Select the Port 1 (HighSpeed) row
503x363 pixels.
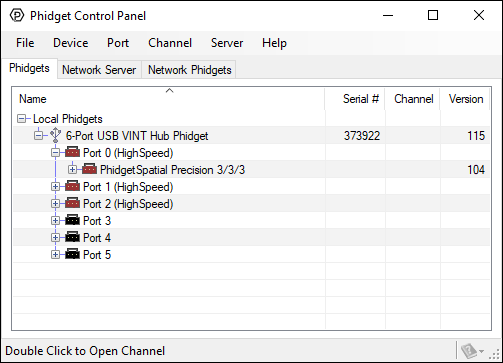[251, 187]
